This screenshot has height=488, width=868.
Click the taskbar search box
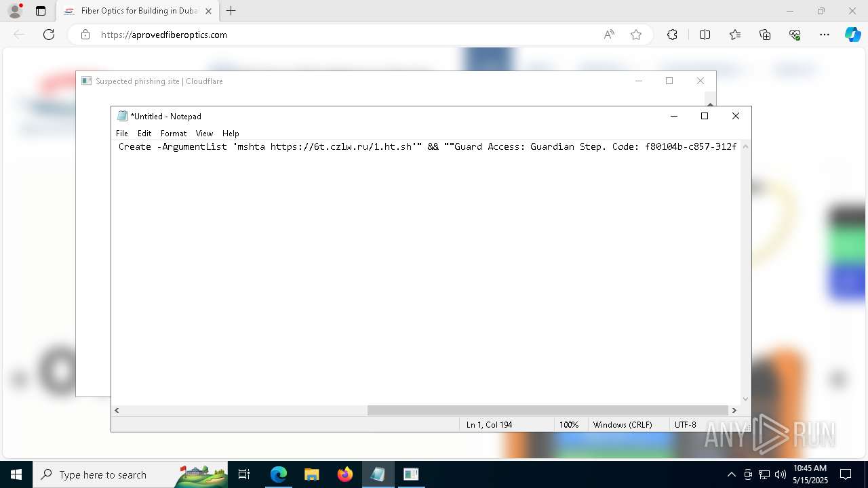(x=130, y=474)
